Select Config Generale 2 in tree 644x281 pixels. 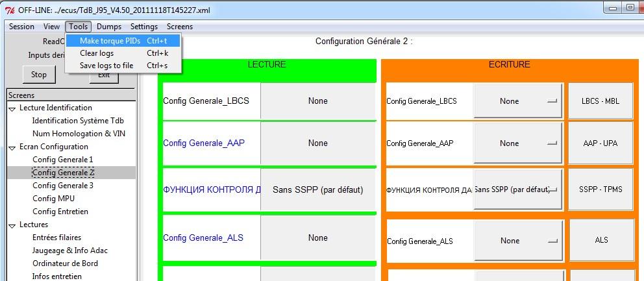pos(63,173)
